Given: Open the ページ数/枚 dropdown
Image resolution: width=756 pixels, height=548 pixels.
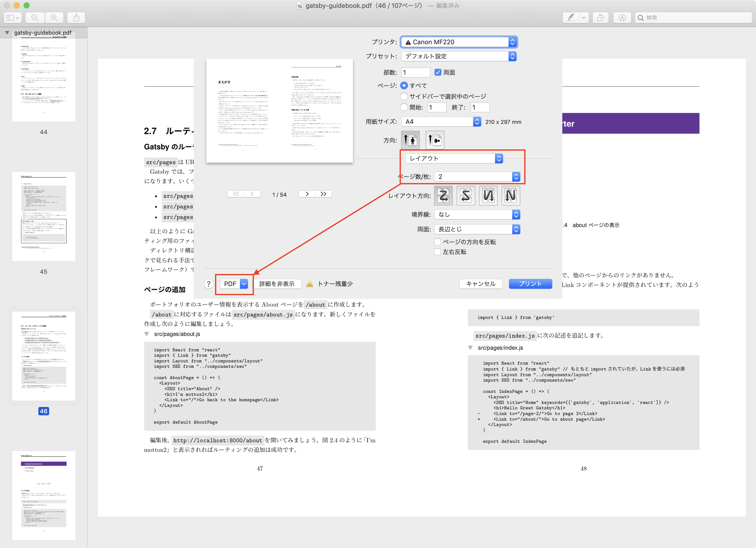Looking at the screenshot, I should click(x=477, y=177).
